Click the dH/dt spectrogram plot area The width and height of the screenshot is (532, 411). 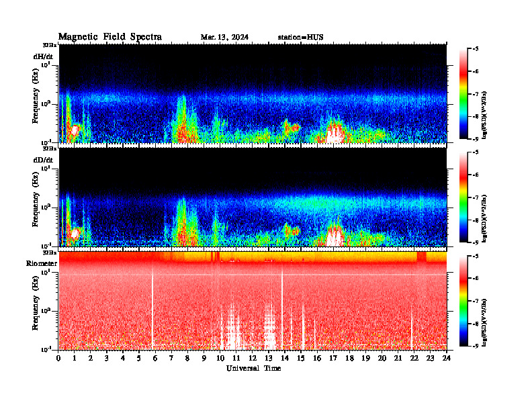coord(253,93)
